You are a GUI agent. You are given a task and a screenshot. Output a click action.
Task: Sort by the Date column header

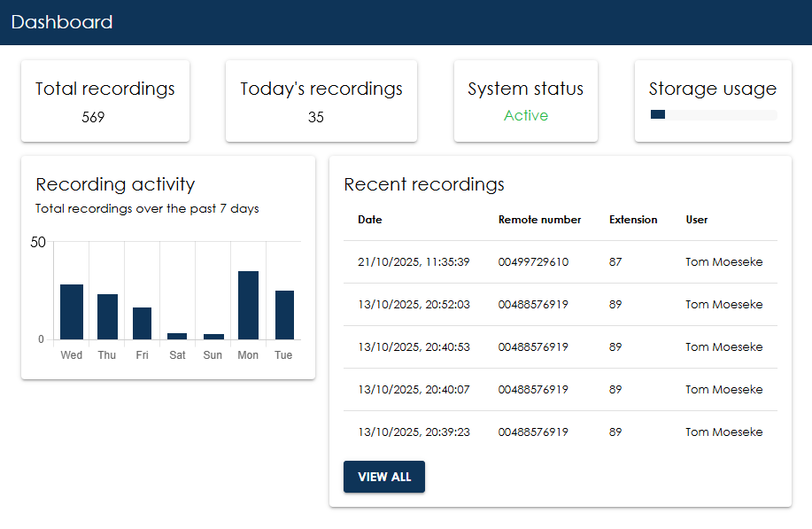[370, 220]
